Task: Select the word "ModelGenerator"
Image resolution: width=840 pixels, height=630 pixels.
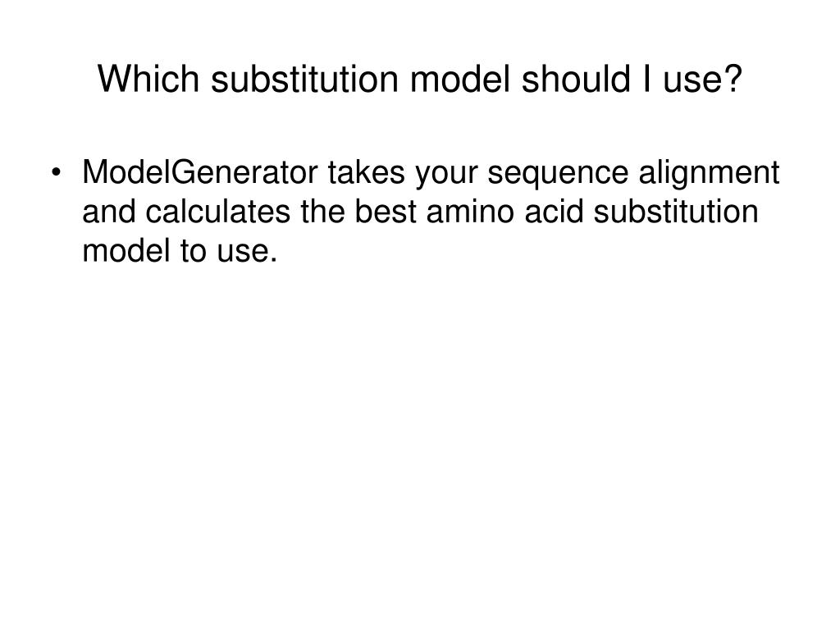Action: coord(200,172)
